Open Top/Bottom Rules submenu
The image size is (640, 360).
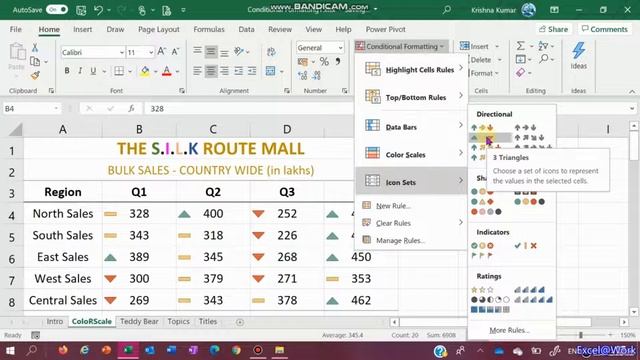(x=411, y=97)
